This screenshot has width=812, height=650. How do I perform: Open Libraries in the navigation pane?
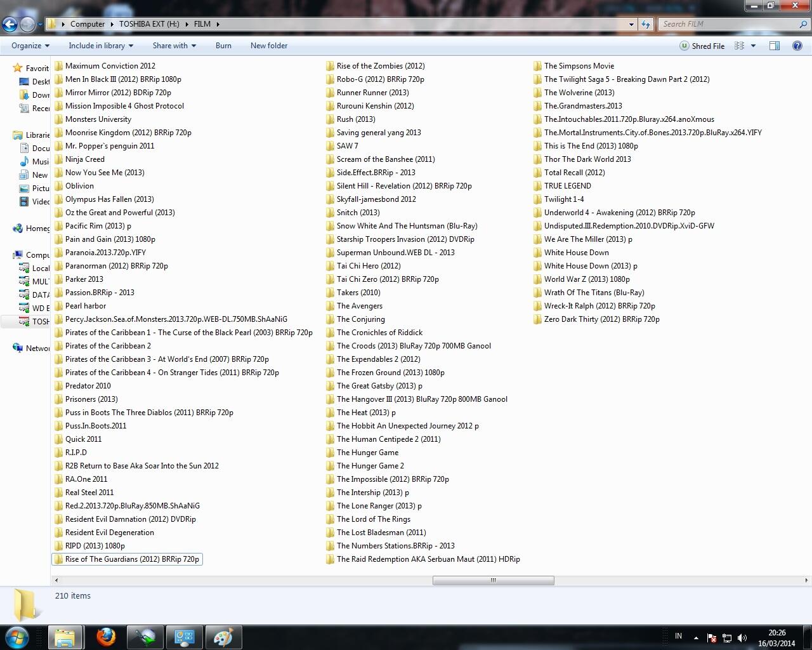(31, 135)
